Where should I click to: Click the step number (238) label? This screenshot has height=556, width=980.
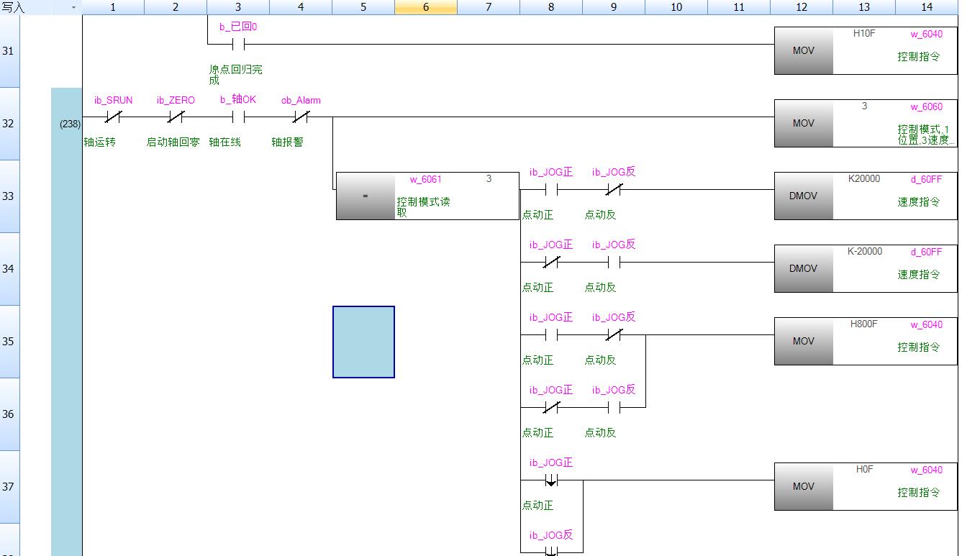[70, 124]
